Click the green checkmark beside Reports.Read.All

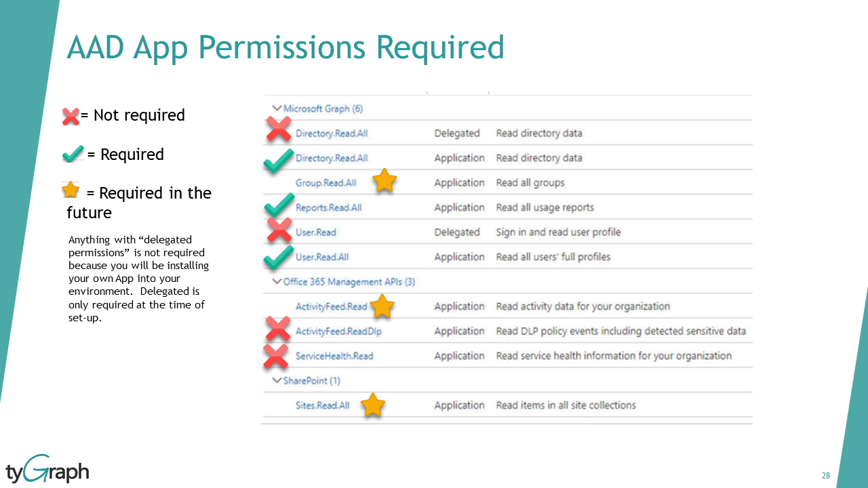[279, 205]
